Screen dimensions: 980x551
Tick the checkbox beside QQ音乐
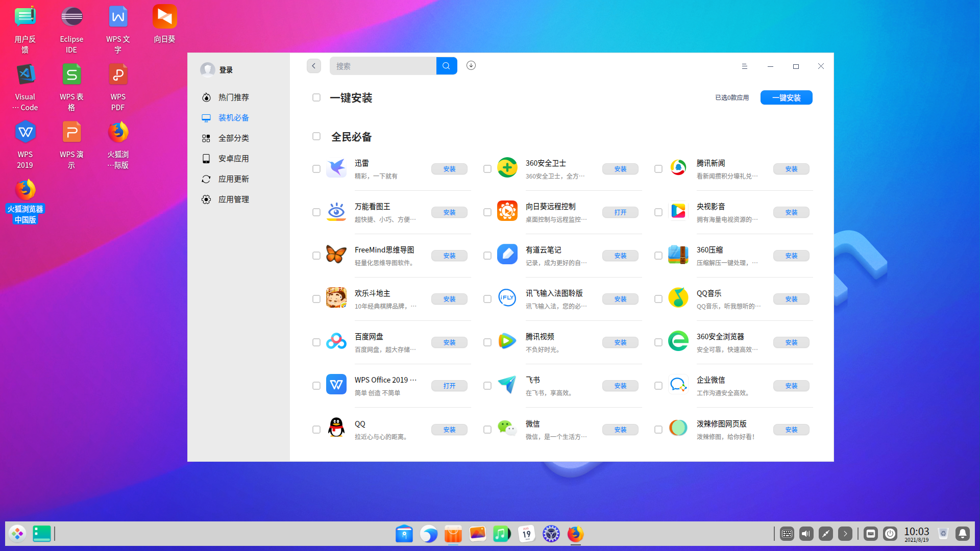click(658, 299)
